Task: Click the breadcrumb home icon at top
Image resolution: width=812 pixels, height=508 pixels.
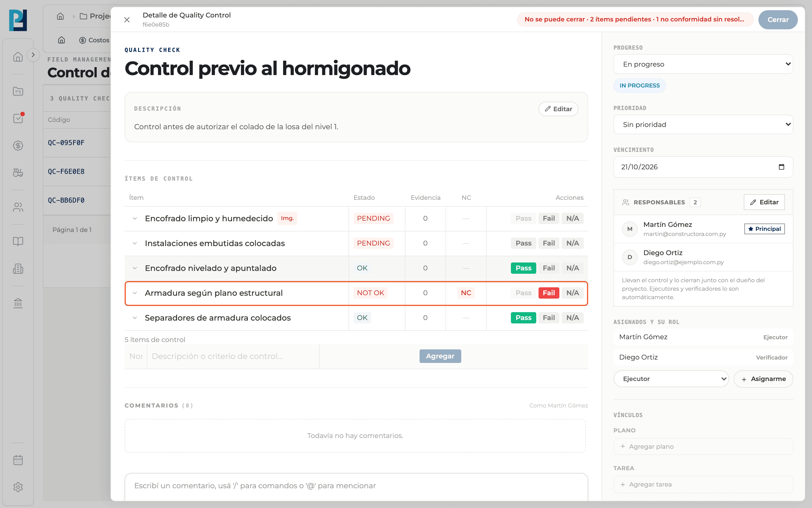Action: point(60,16)
